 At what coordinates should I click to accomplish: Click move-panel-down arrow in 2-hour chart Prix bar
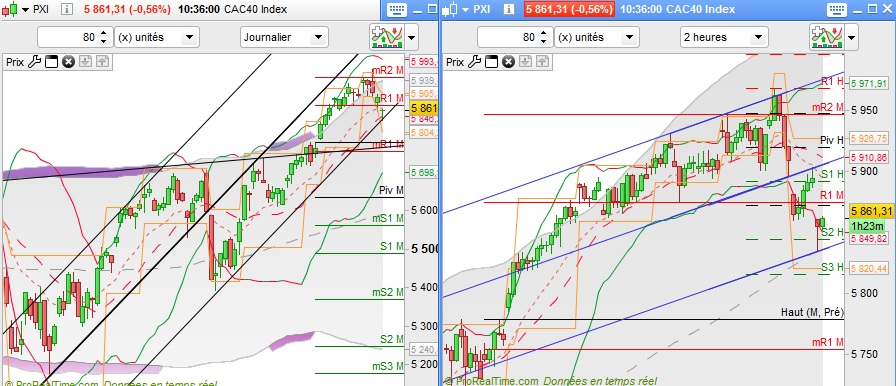click(x=526, y=62)
